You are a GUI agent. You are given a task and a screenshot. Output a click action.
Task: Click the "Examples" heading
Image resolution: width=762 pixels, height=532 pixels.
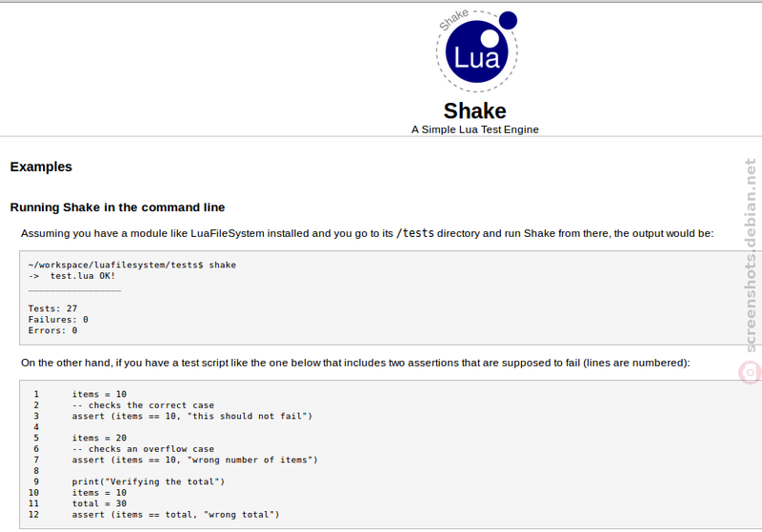(41, 167)
